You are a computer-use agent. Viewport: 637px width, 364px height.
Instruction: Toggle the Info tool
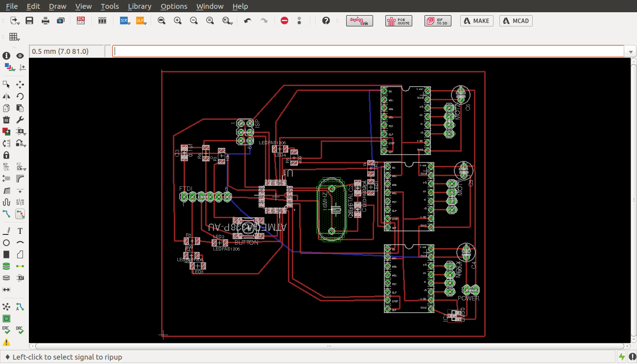[6, 56]
